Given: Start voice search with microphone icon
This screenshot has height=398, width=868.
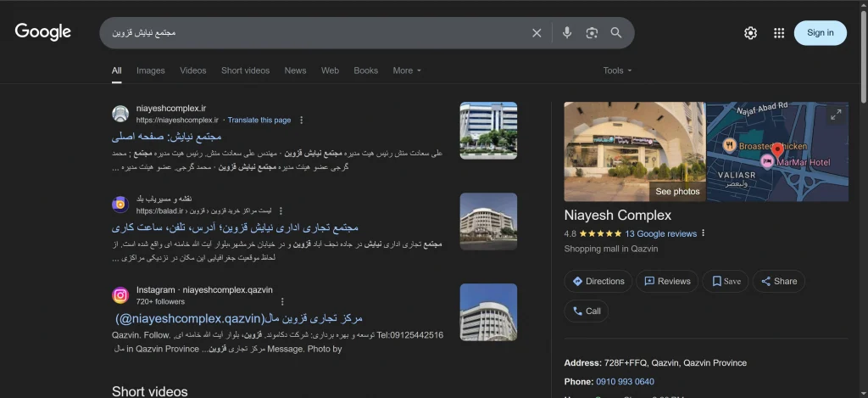Looking at the screenshot, I should 566,33.
